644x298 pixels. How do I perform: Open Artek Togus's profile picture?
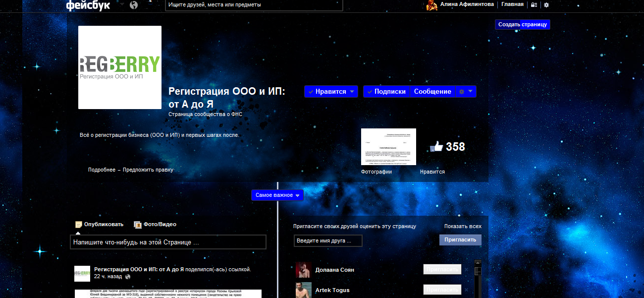click(304, 290)
